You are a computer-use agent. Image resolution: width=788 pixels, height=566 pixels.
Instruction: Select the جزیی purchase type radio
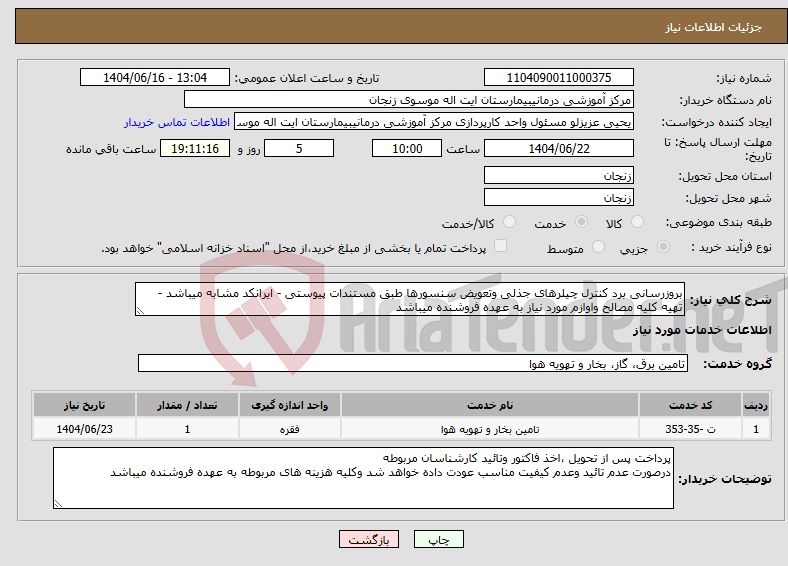point(663,246)
